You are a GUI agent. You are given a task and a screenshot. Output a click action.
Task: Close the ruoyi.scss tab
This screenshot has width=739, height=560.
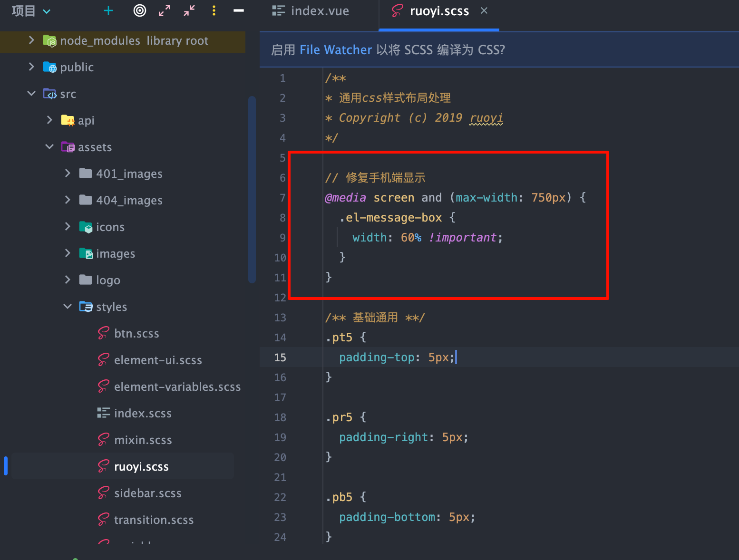(x=484, y=10)
